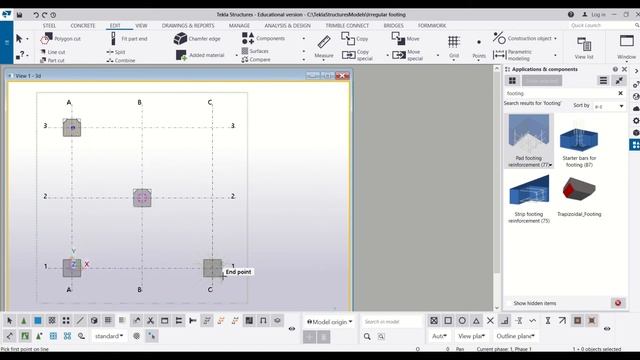Toggle Snap to end points switch
This screenshot has height=360, width=640.
tap(448, 321)
